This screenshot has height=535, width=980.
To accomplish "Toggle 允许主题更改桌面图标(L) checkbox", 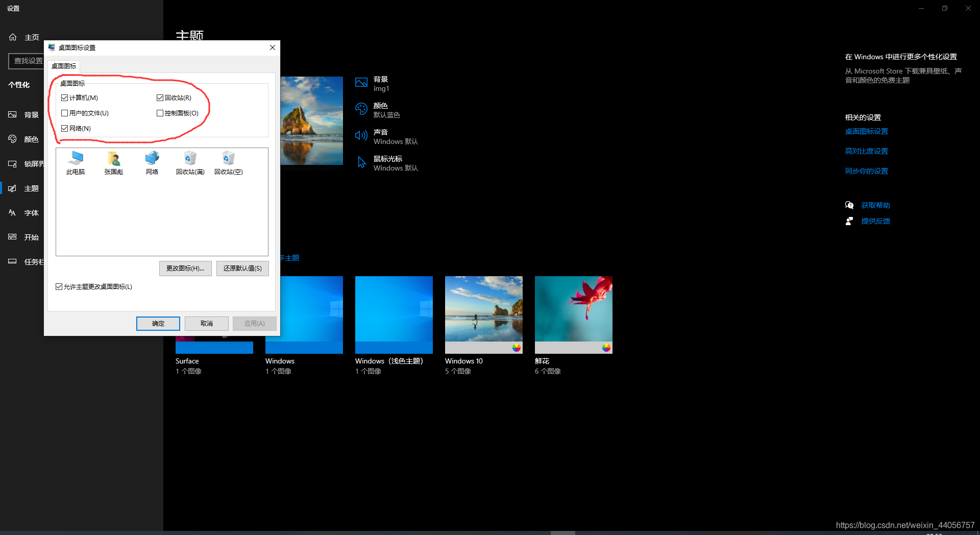I will (59, 287).
